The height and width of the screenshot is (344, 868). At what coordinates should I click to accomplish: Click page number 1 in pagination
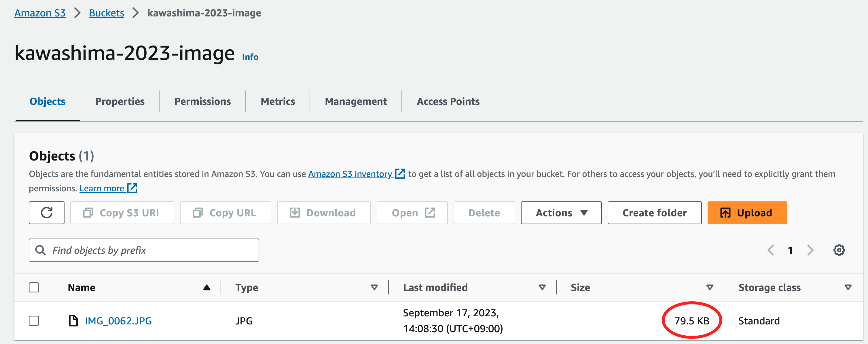790,250
